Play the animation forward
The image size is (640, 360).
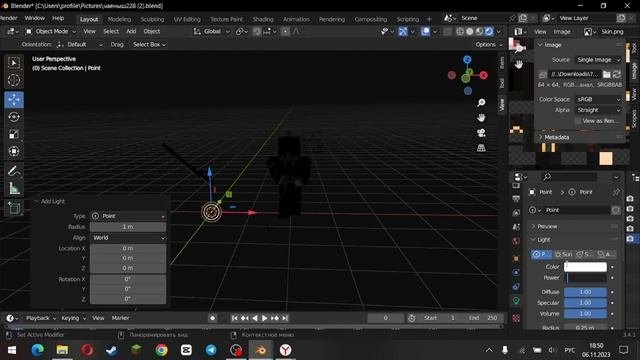[x=264, y=318]
